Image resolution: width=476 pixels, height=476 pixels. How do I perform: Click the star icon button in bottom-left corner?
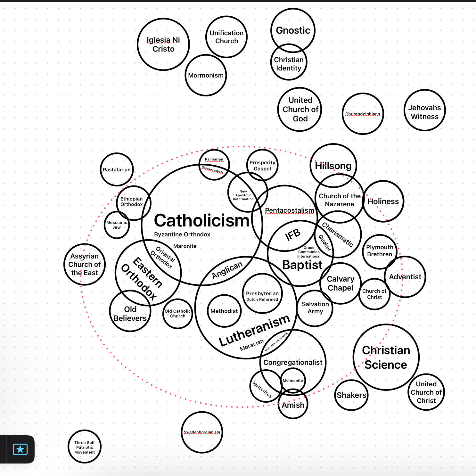(x=20, y=449)
